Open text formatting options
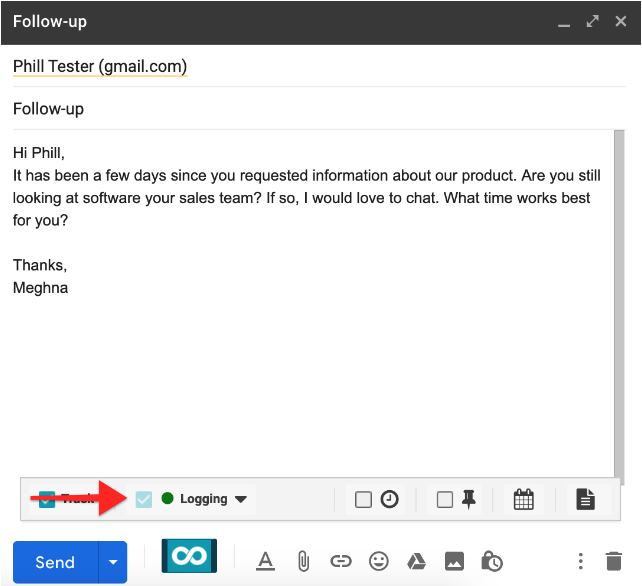 265,561
